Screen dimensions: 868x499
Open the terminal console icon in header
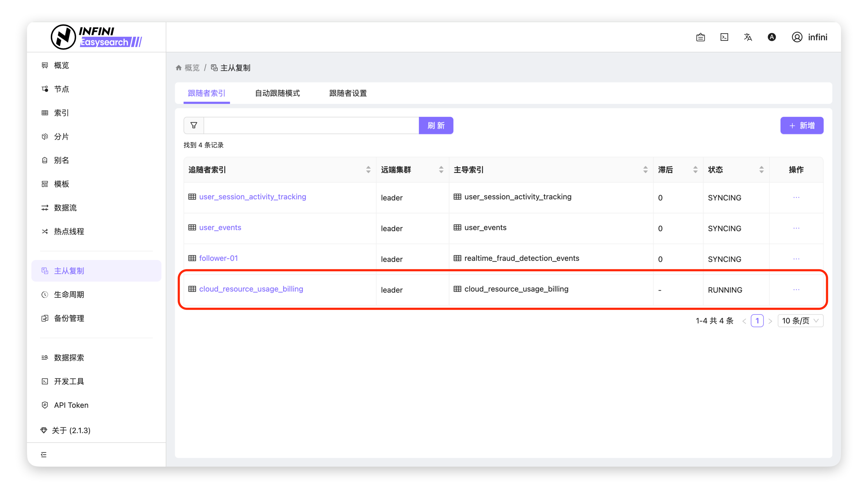click(x=724, y=37)
